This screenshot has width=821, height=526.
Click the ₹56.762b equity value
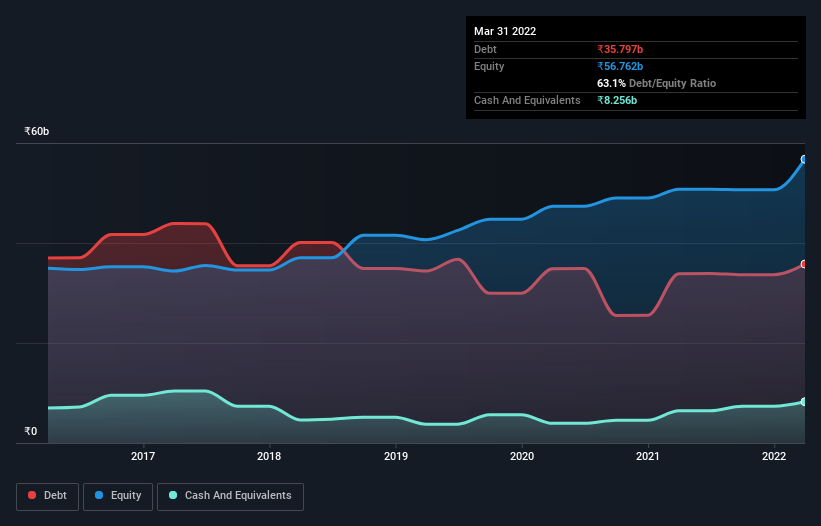coord(620,66)
